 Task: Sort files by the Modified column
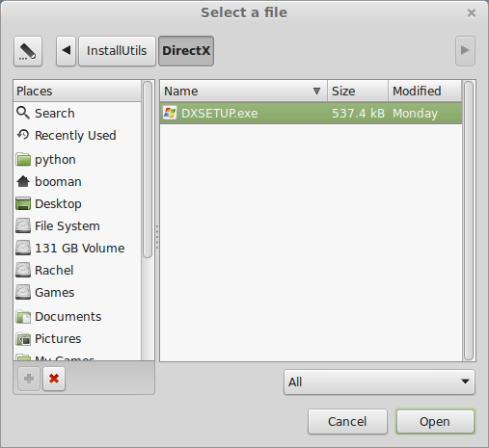(425, 92)
